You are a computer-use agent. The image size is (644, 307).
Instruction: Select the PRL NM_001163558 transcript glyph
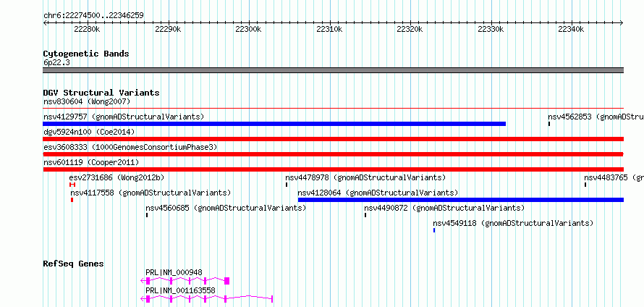[207, 299]
